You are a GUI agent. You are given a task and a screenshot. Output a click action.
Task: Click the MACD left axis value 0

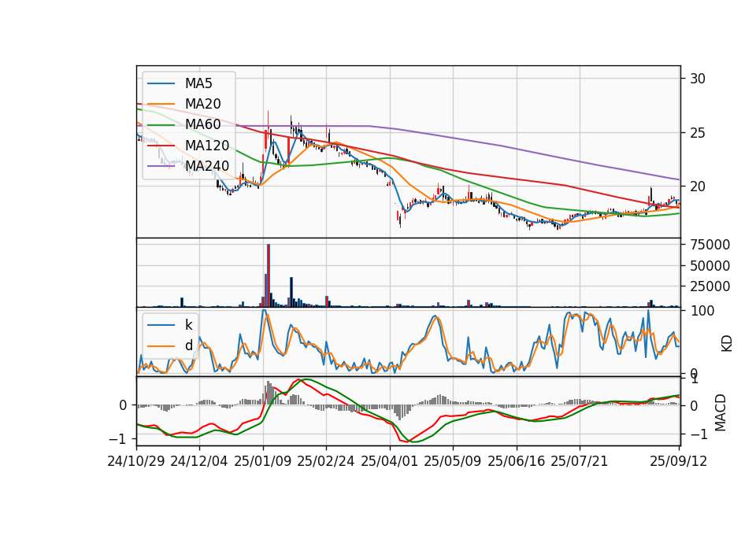click(123, 406)
